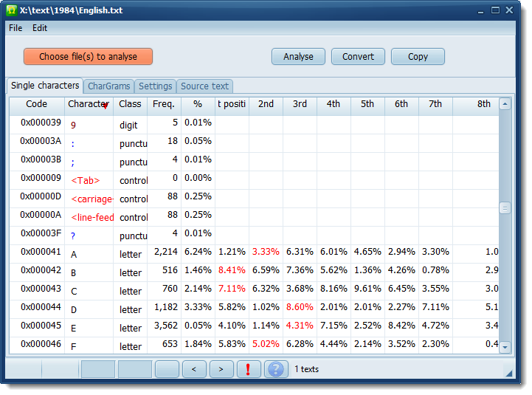The width and height of the screenshot is (532, 395).
Task: Click Choose file(s) to analyse button
Action: click(89, 56)
